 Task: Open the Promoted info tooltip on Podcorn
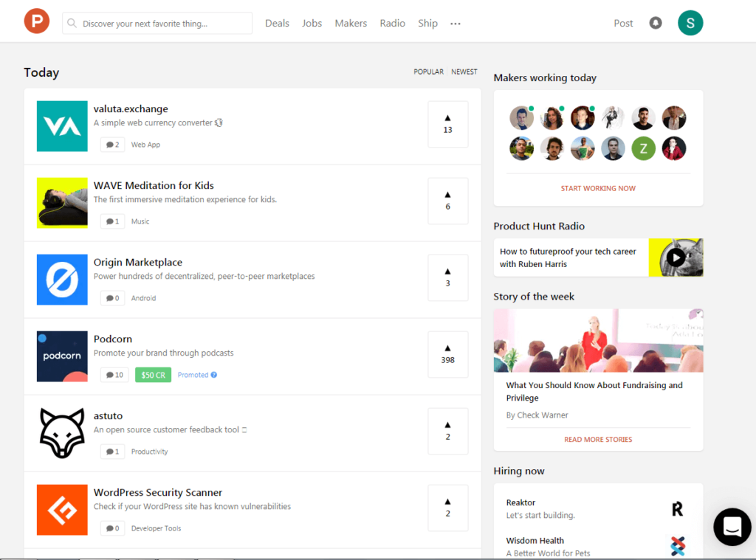(213, 375)
